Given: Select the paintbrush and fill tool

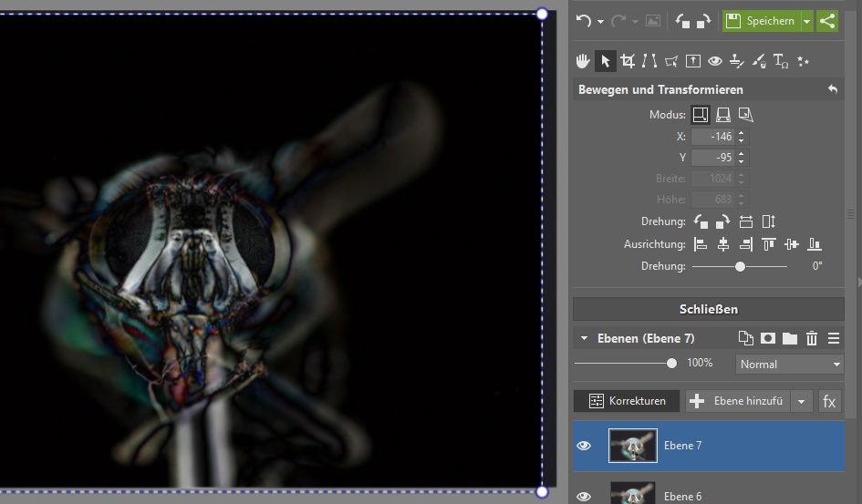Looking at the screenshot, I should point(759,61).
